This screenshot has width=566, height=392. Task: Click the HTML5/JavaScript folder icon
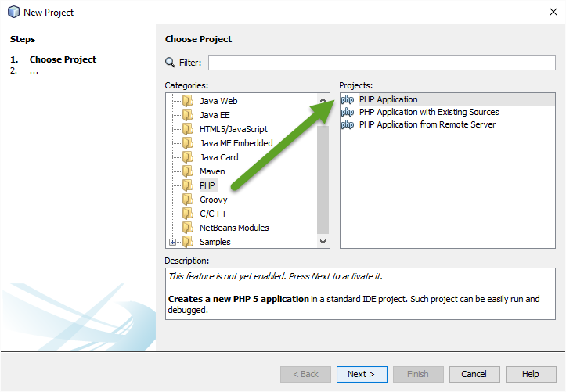(x=188, y=129)
